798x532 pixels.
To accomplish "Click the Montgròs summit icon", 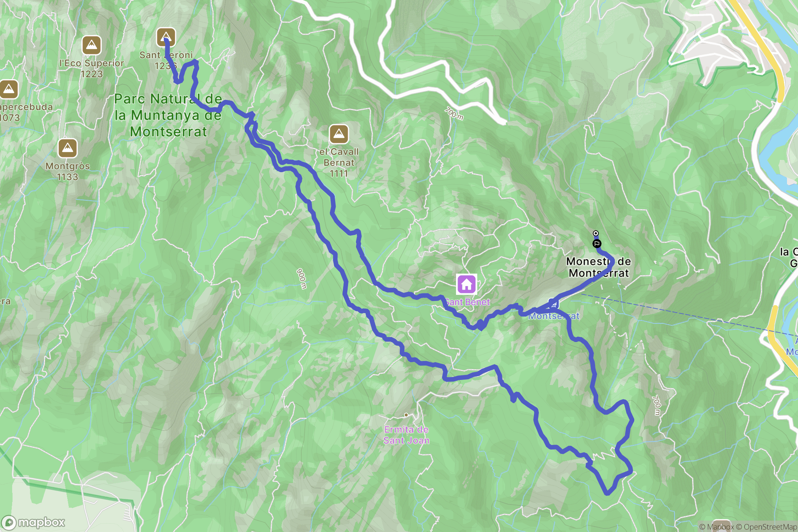I will pos(68,148).
